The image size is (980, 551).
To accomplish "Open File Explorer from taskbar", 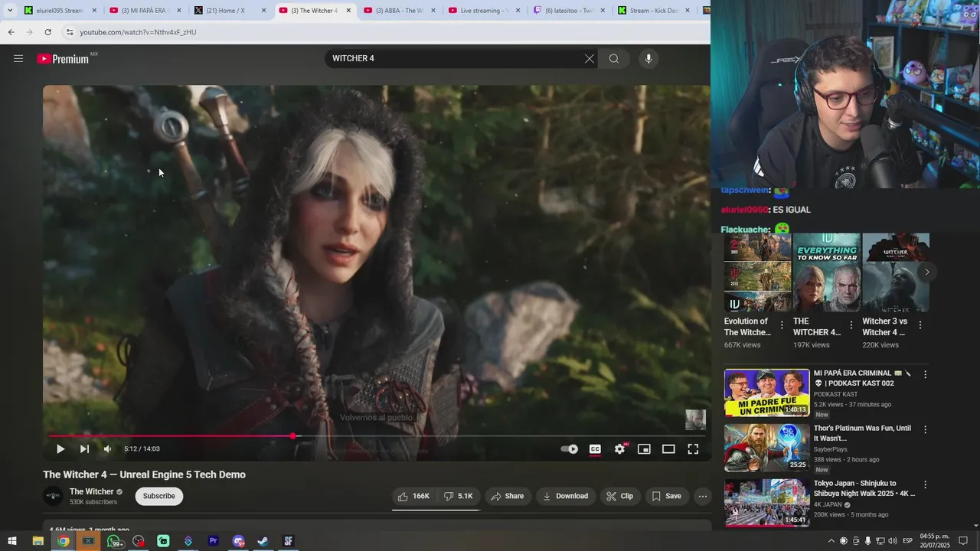I will point(38,541).
